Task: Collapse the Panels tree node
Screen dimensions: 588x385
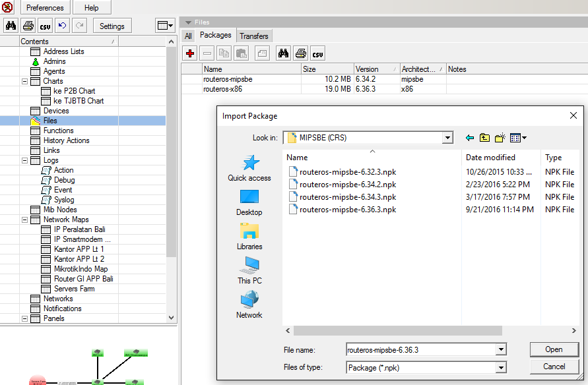Action: pos(25,318)
